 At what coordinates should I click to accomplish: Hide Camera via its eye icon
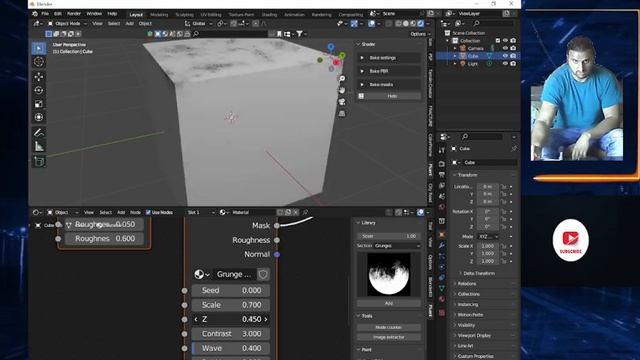(x=505, y=48)
